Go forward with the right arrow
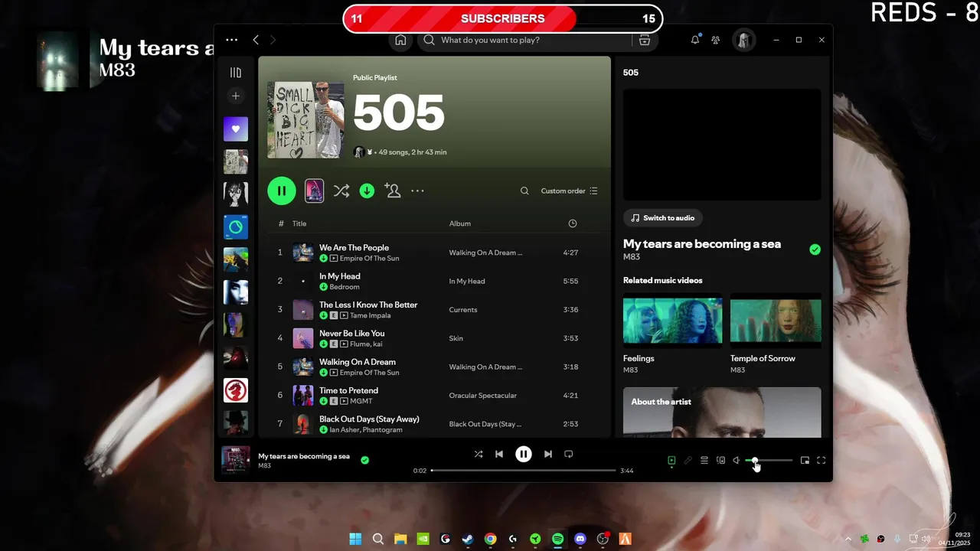Screen dimensions: 980x551 (x=273, y=40)
